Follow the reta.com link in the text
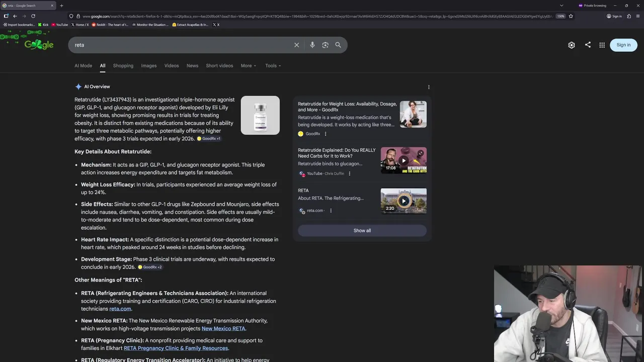This screenshot has width=644, height=362. click(120, 309)
